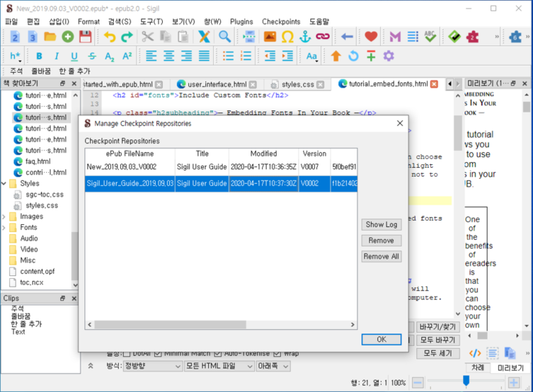This screenshot has height=392, width=533.
Task: Click the Redo arrow icon
Action: (x=127, y=36)
